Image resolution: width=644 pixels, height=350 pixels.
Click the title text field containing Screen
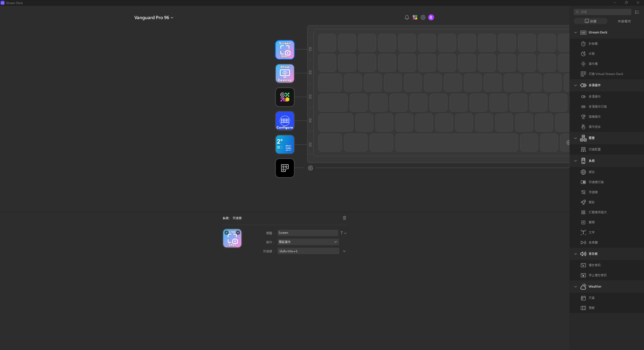point(307,233)
